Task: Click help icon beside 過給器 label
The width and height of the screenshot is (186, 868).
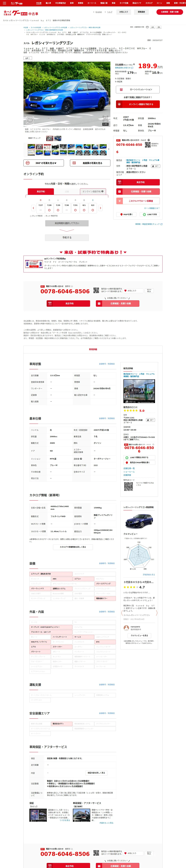Action: [81, 459]
